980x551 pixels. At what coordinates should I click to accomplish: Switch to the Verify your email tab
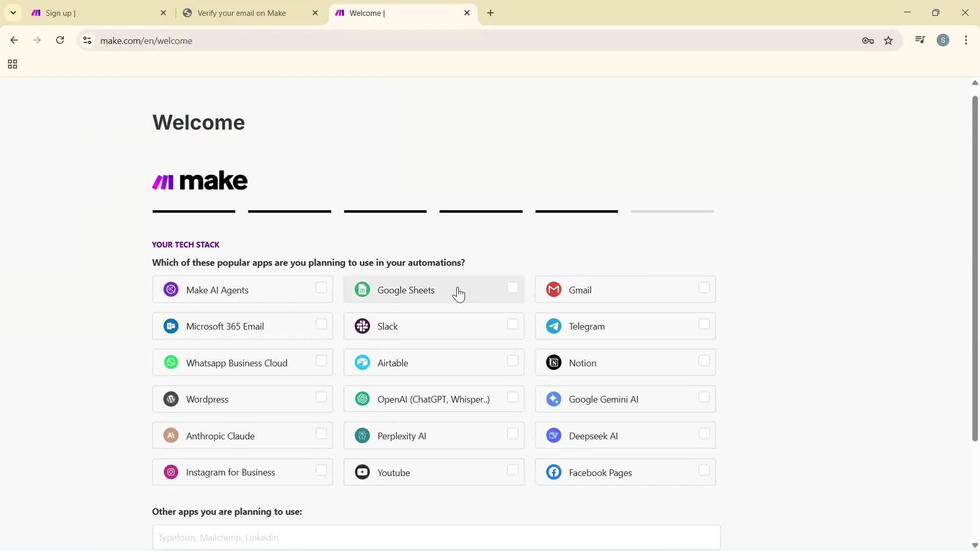pos(241,13)
